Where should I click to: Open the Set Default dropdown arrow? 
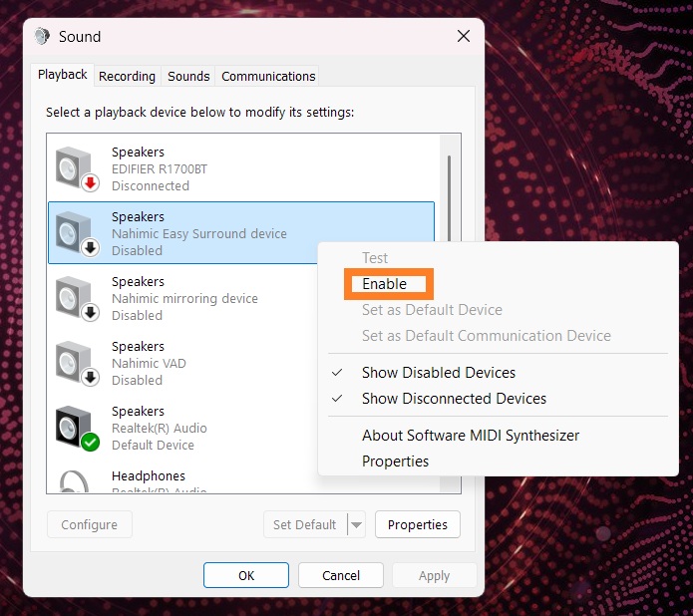(357, 524)
